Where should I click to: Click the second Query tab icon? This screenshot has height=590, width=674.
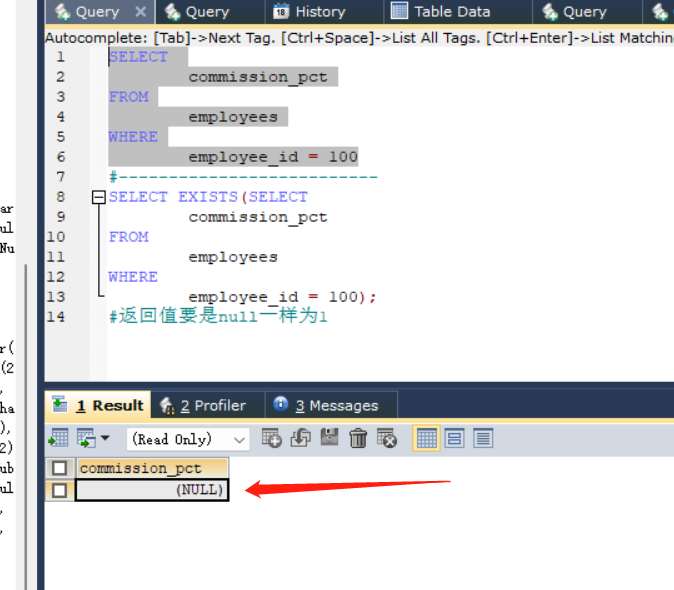tap(172, 12)
